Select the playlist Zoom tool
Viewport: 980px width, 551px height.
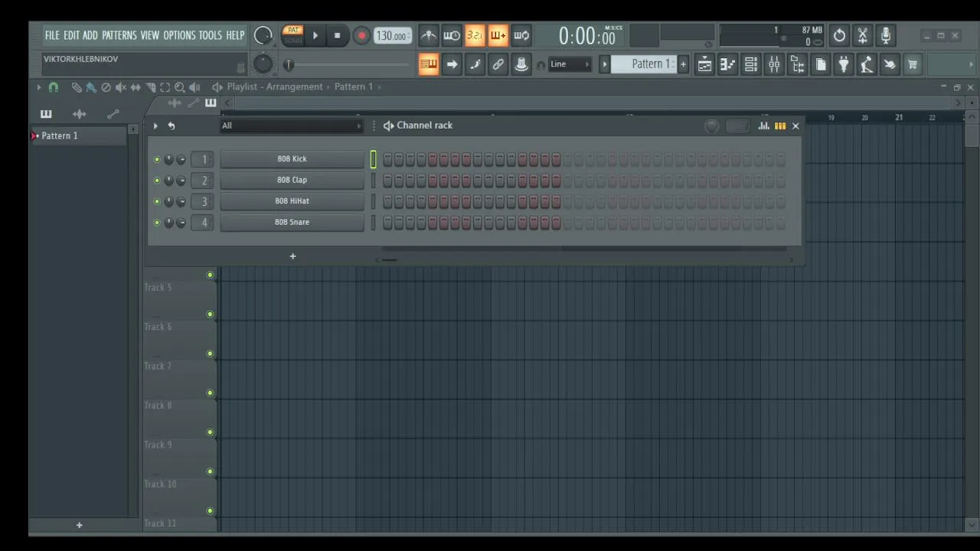180,87
